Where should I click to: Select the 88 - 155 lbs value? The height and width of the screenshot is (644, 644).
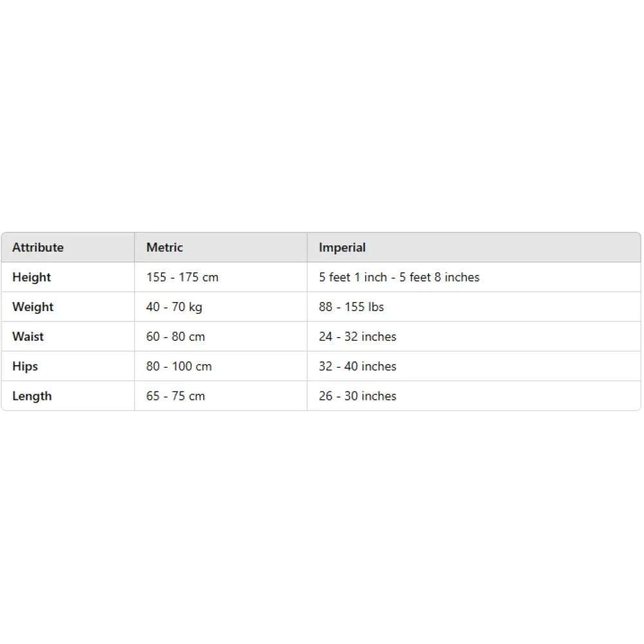[351, 307]
